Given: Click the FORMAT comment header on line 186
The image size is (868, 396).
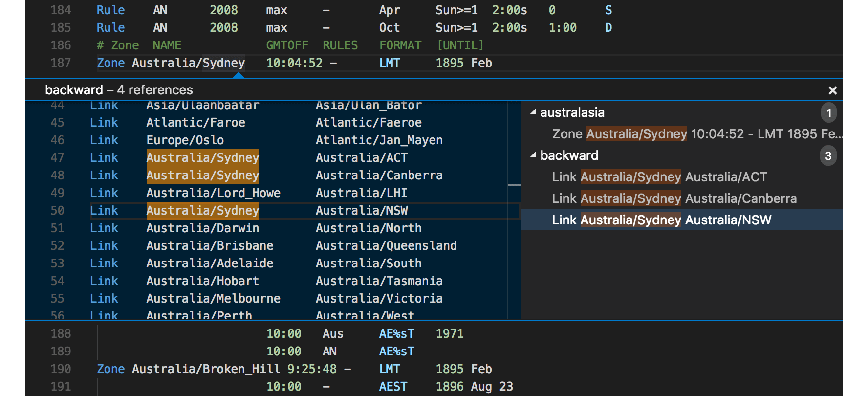Looking at the screenshot, I should click(400, 45).
